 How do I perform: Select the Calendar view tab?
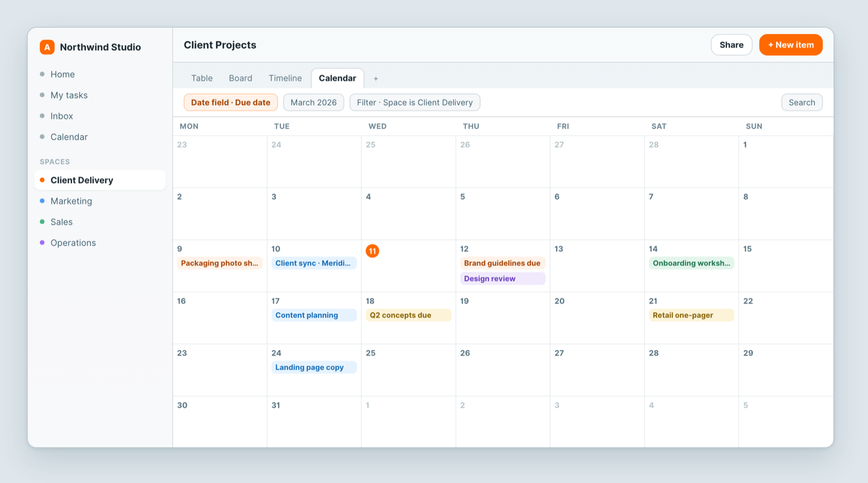coord(337,78)
